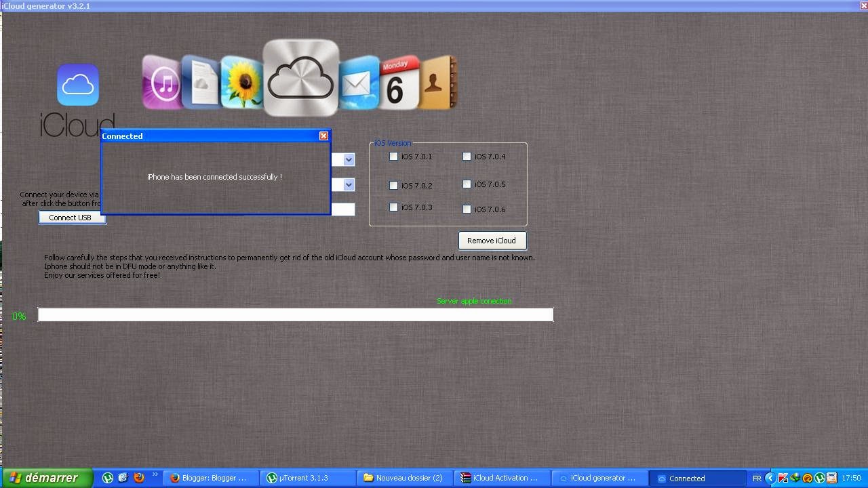
Task: Click the green network tray icon
Action: [x=795, y=478]
